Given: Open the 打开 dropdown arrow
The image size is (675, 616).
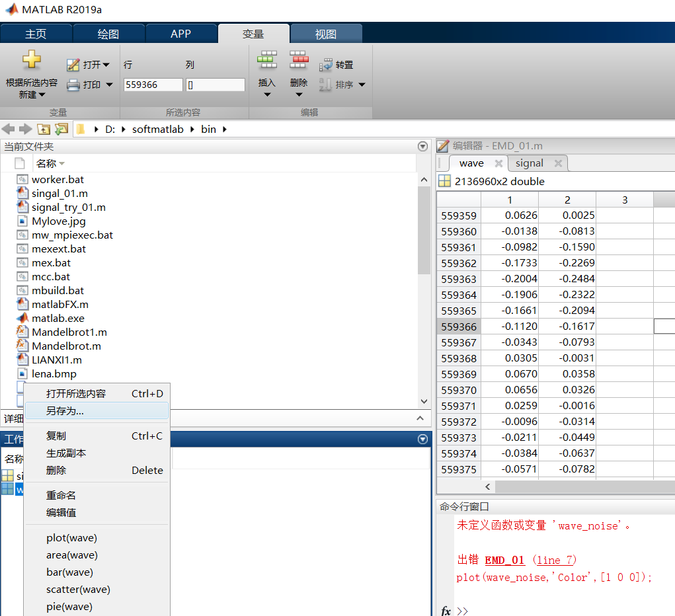Looking at the screenshot, I should pyautogui.click(x=106, y=65).
